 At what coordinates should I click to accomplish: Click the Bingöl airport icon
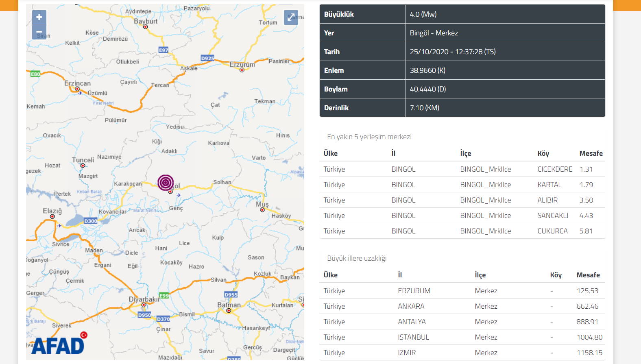(179, 195)
